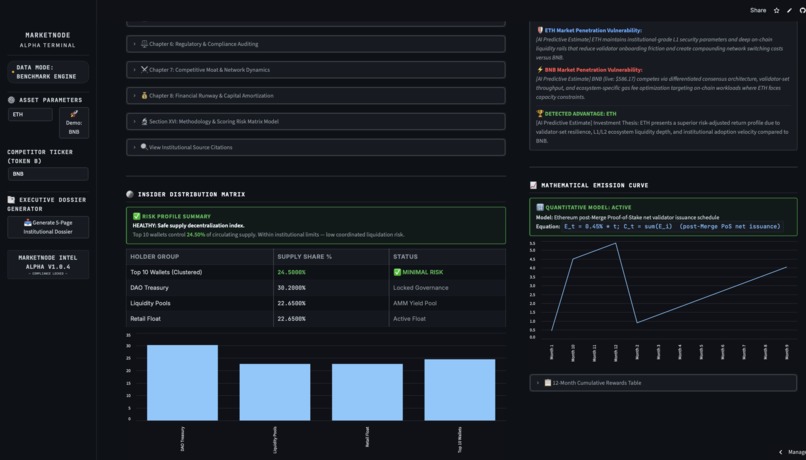Expand Chapter 6: Regulatory & Compliance Auditing

pyautogui.click(x=316, y=44)
